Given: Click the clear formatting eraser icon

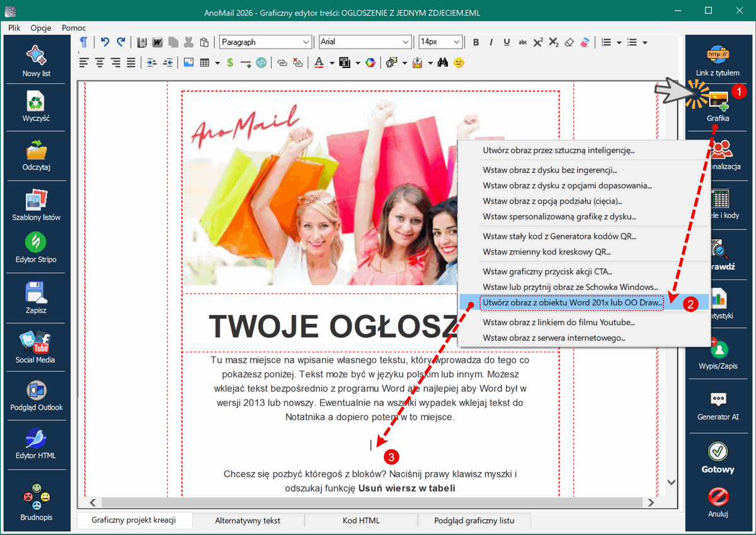Looking at the screenshot, I should (570, 42).
